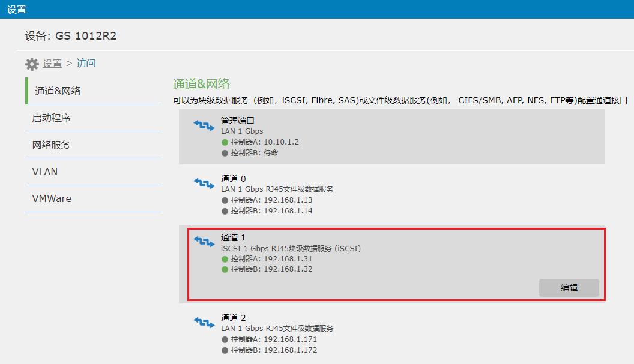Select the 通道 0 channel entry title
Image resolution: width=634 pixels, height=364 pixels.
tap(233, 179)
